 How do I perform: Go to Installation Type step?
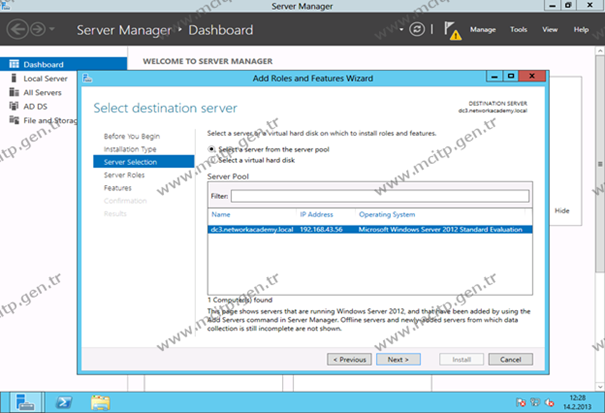130,149
